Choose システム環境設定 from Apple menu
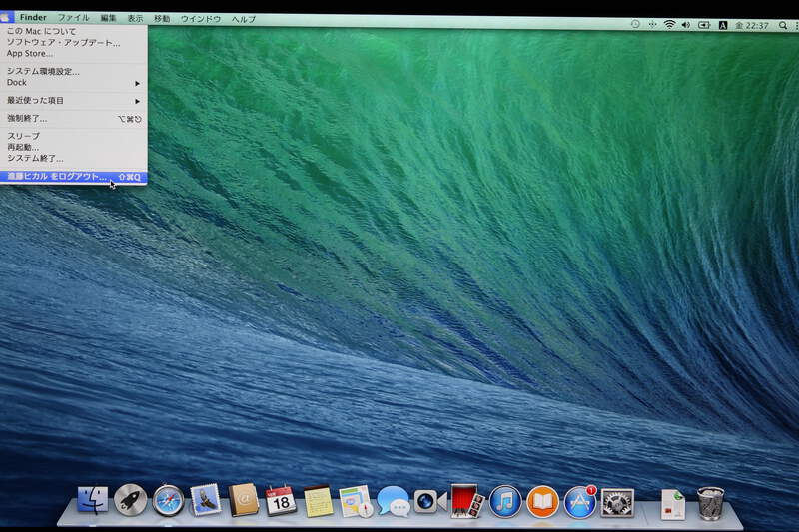The image size is (799, 532). click(43, 71)
